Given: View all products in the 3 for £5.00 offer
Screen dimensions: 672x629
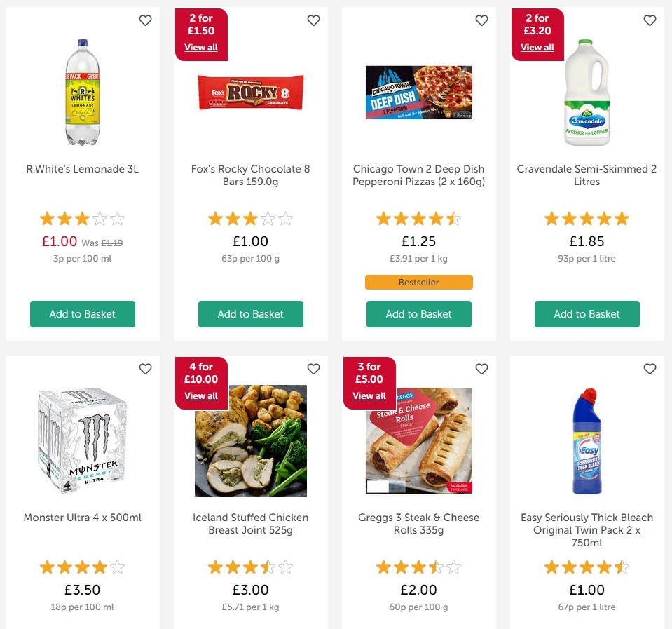Looking at the screenshot, I should [369, 395].
